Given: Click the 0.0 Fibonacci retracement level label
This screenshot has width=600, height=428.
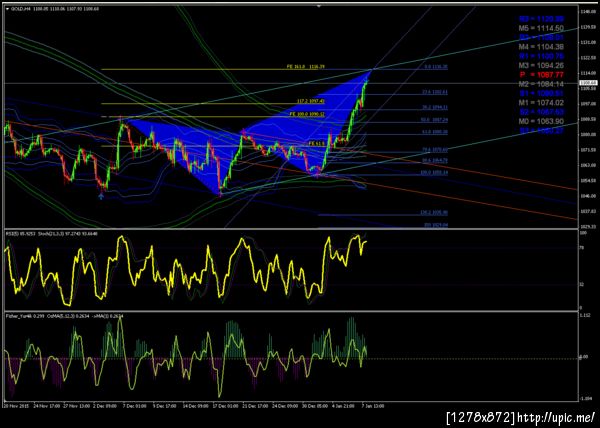Looking at the screenshot, I should (x=436, y=67).
